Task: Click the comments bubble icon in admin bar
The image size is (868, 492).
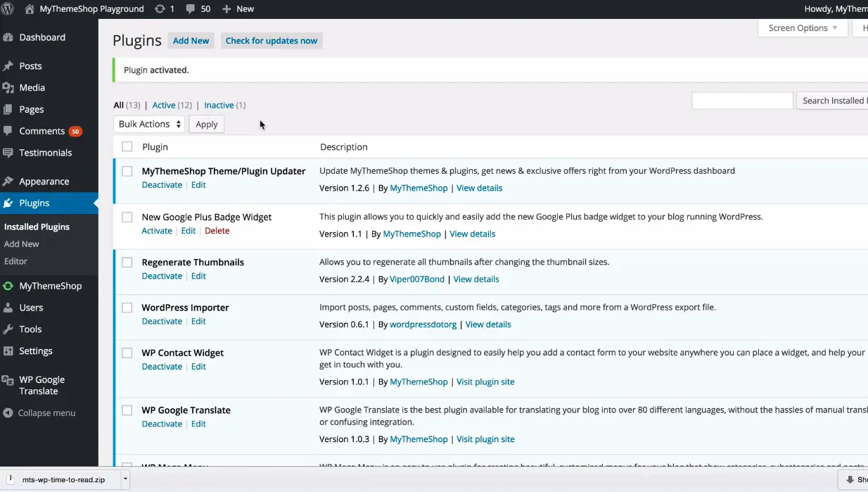Action: click(191, 9)
